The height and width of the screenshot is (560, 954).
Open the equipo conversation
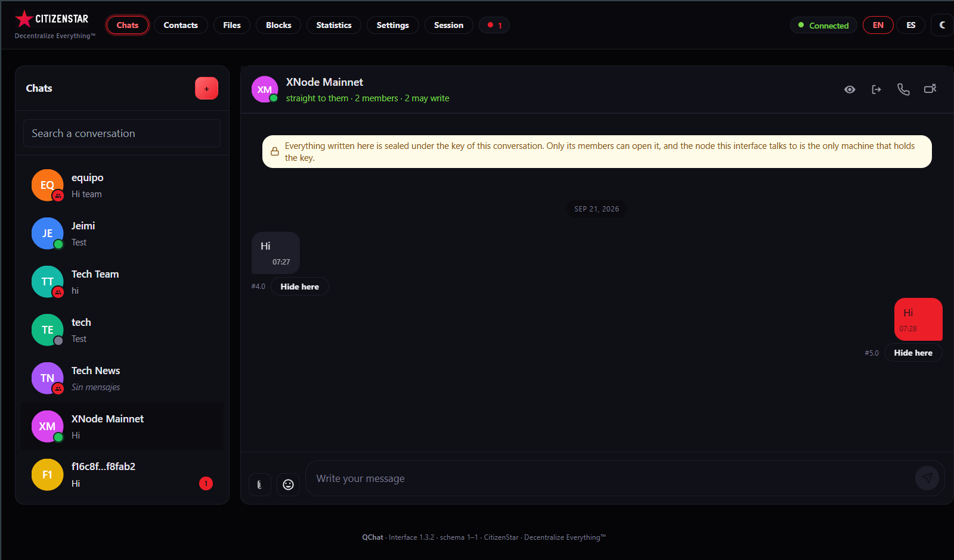(x=122, y=185)
